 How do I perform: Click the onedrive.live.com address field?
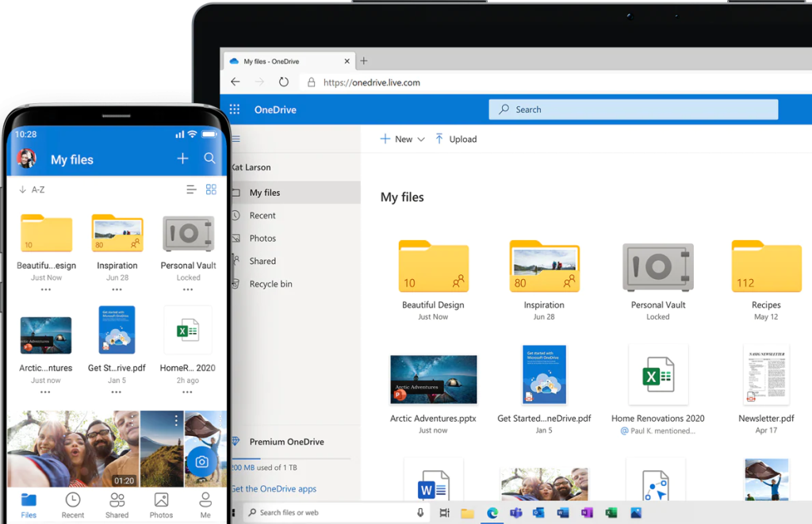pos(371,82)
